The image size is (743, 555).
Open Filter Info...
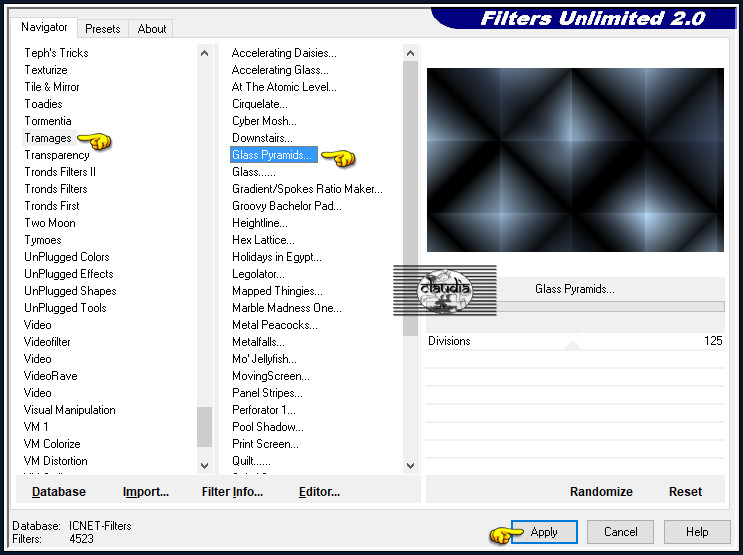(x=232, y=492)
